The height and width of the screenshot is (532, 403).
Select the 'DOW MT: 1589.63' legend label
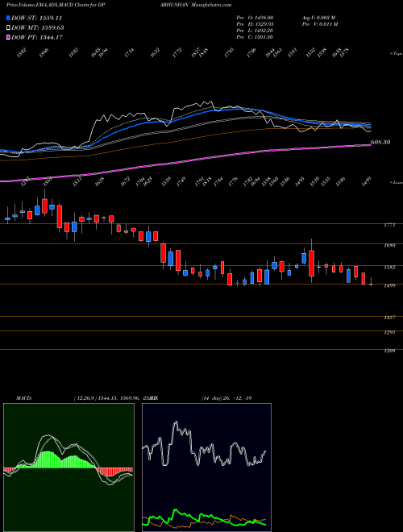38,27
